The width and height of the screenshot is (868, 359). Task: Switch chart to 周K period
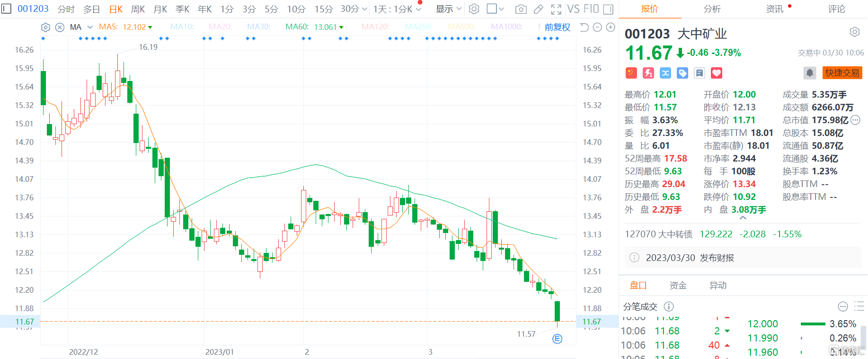[x=138, y=9]
